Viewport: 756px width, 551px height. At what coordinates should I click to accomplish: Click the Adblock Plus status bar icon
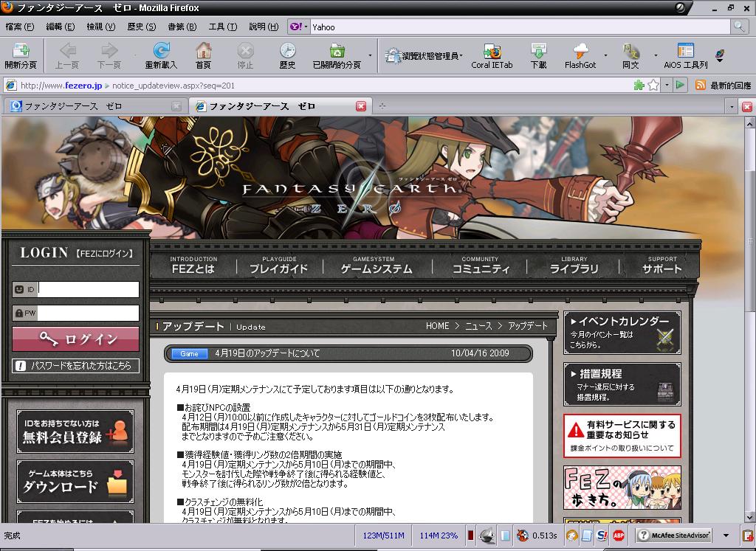pos(619,536)
